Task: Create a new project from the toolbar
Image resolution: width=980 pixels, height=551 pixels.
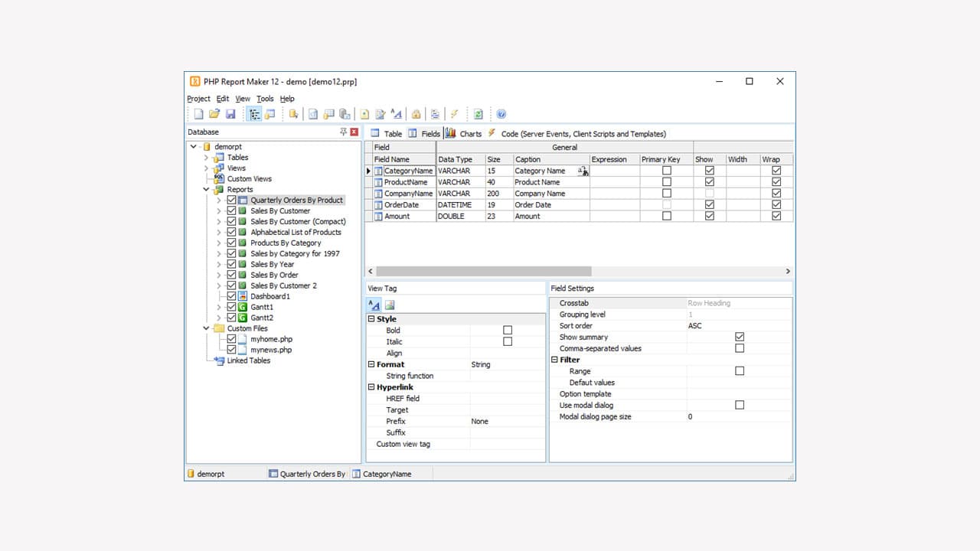Action: click(x=198, y=113)
